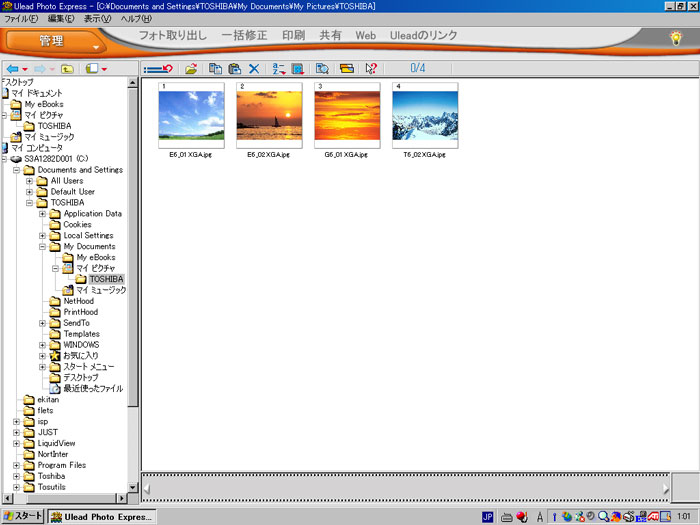Click the open folder icon in toolbar
The image size is (700, 525).
pyautogui.click(x=190, y=69)
